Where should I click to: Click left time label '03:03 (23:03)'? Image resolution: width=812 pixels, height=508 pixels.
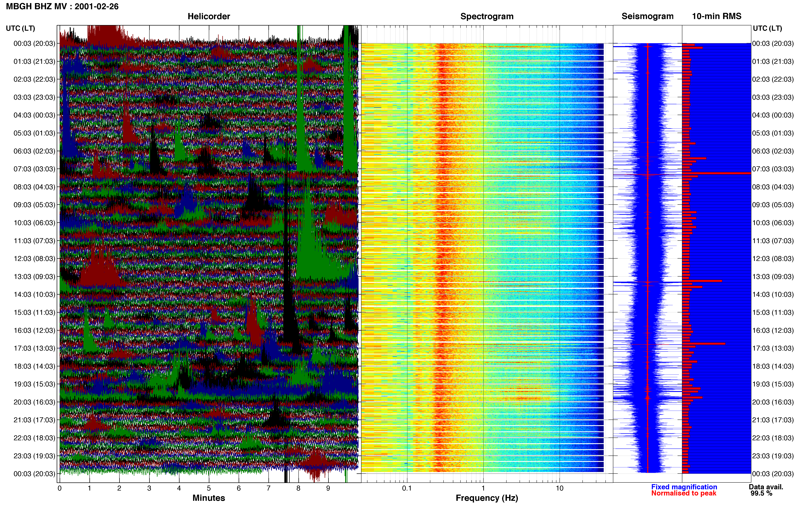[34, 97]
